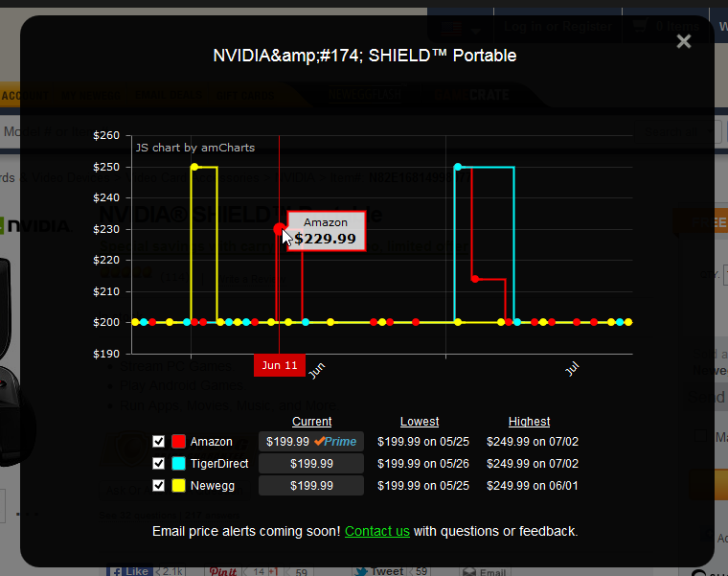Open the country flag dropdown in header
This screenshot has height=576, width=728.
point(460,29)
